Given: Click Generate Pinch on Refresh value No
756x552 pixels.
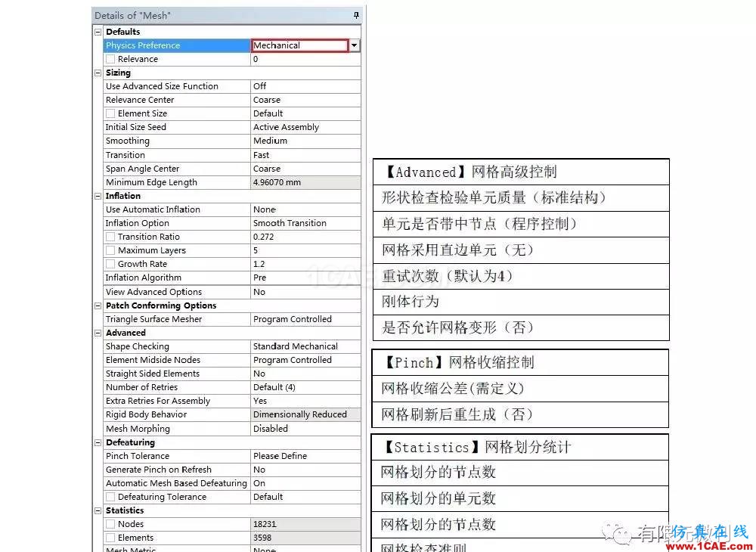Looking at the screenshot, I should tap(305, 470).
